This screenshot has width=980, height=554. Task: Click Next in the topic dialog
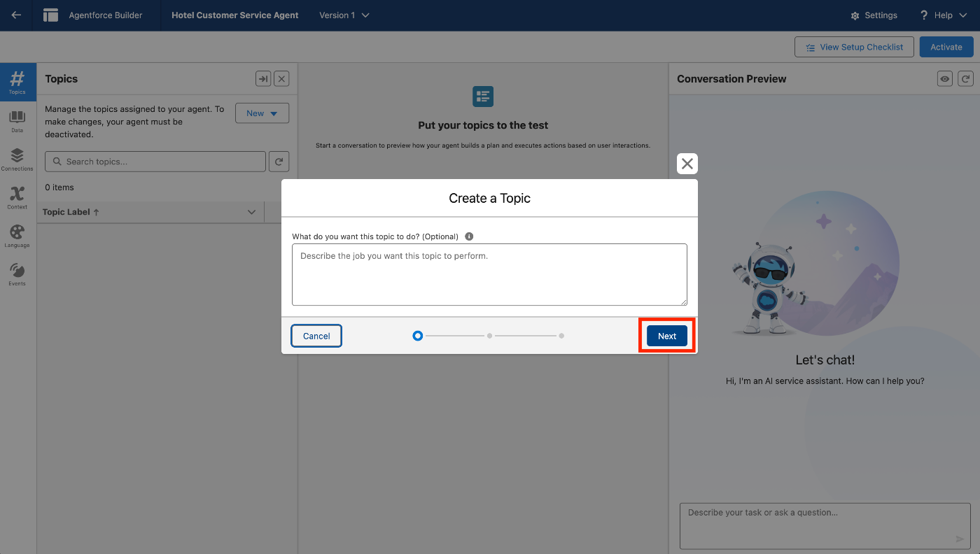667,336
